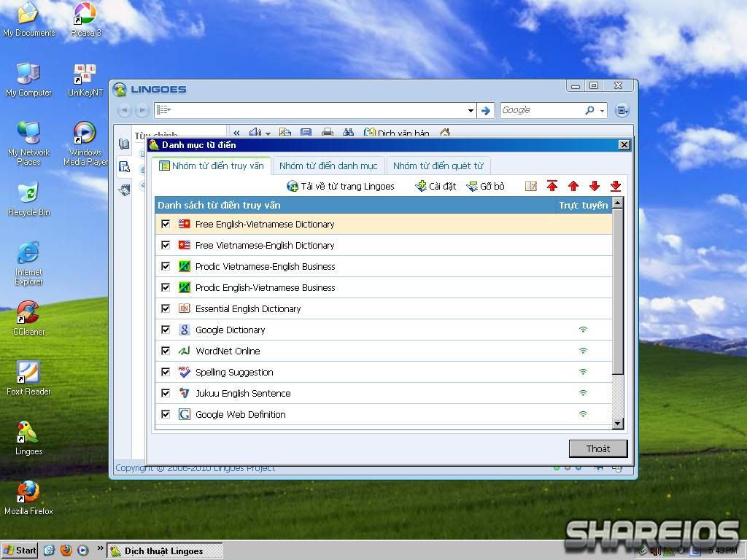The image size is (747, 560).
Task: Click Lingoes back navigation button
Action: point(124,111)
